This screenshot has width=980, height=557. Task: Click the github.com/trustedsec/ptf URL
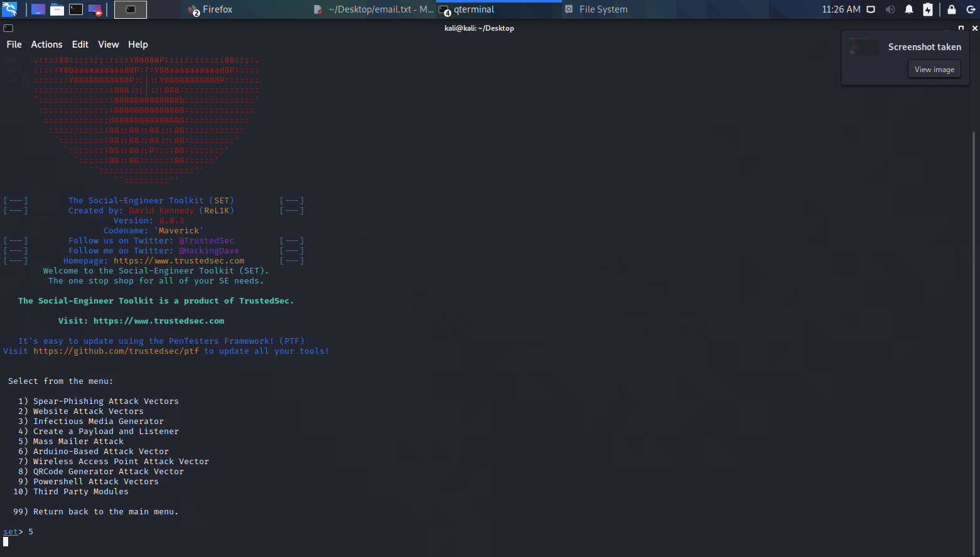pyautogui.click(x=116, y=351)
